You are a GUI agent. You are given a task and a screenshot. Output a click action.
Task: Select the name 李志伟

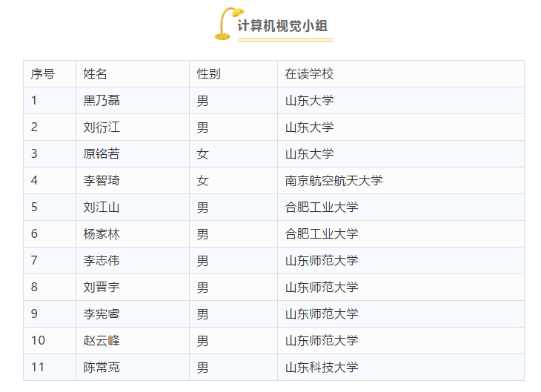tap(102, 261)
